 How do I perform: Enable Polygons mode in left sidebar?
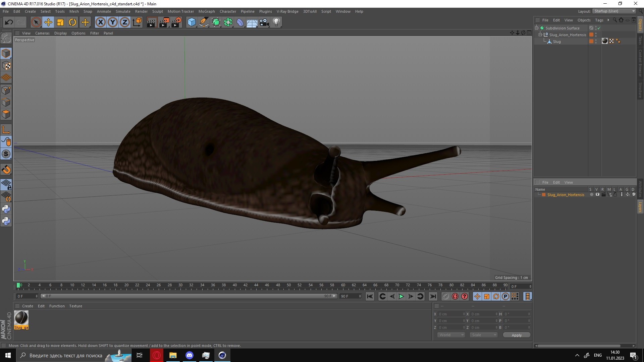6,115
